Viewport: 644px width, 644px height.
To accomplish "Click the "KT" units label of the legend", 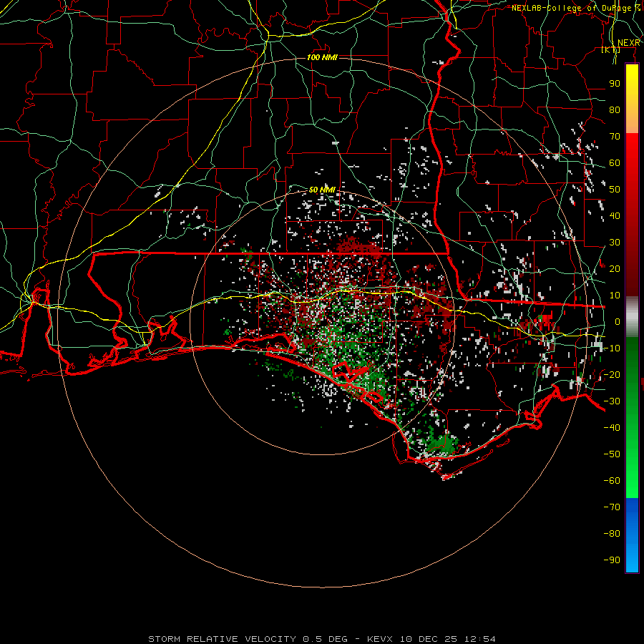I will [x=611, y=49].
